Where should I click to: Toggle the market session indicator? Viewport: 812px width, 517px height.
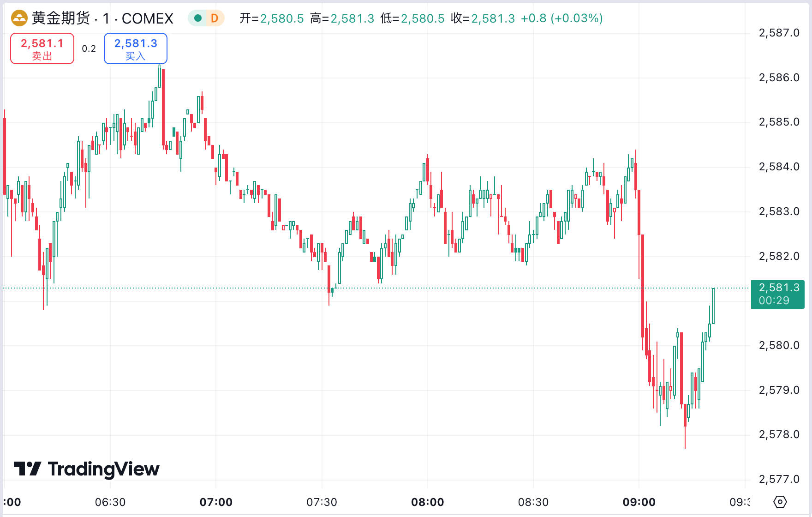197,18
